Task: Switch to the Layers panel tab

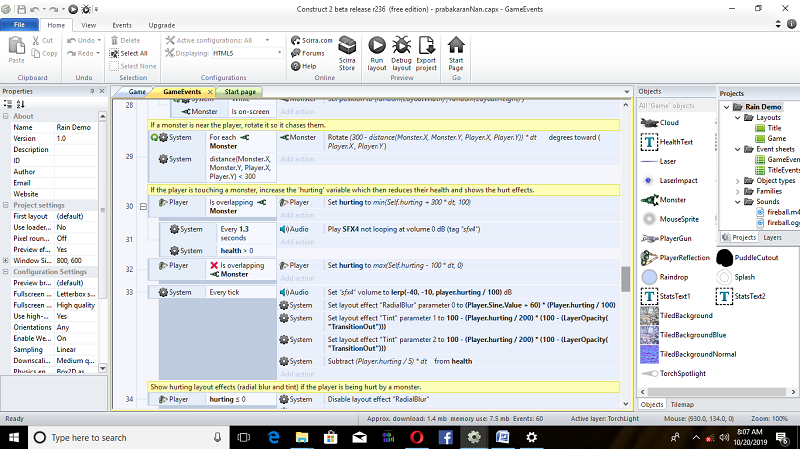Action: [x=772, y=238]
